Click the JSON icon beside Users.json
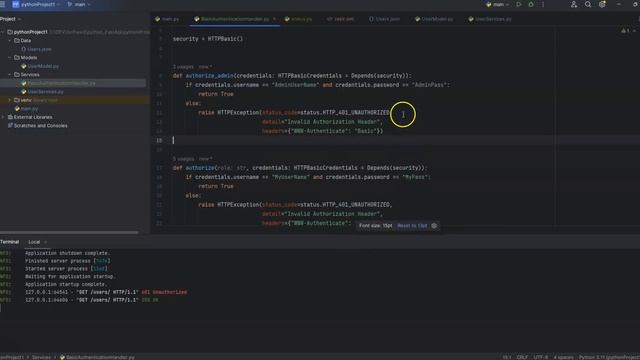The height and width of the screenshot is (360, 640). click(x=24, y=49)
